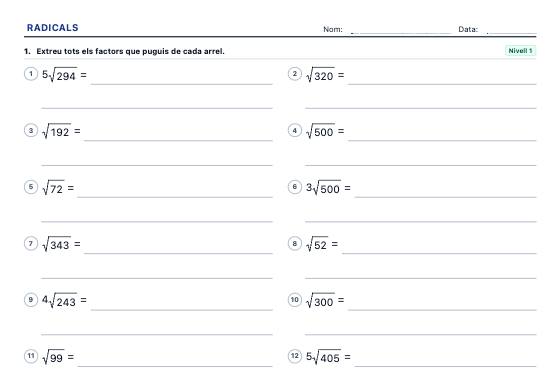Click circled number 6 marker
This screenshot has width=560, height=385.
295,187
